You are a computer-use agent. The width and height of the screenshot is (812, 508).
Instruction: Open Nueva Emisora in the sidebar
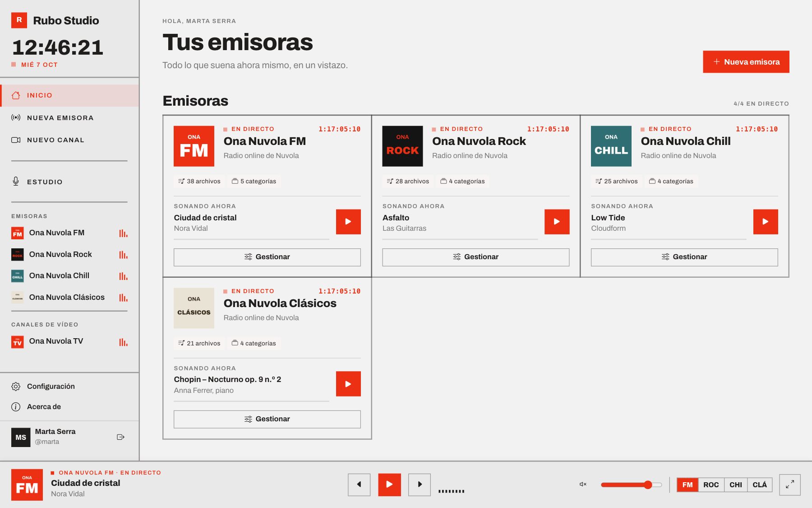click(x=70, y=118)
